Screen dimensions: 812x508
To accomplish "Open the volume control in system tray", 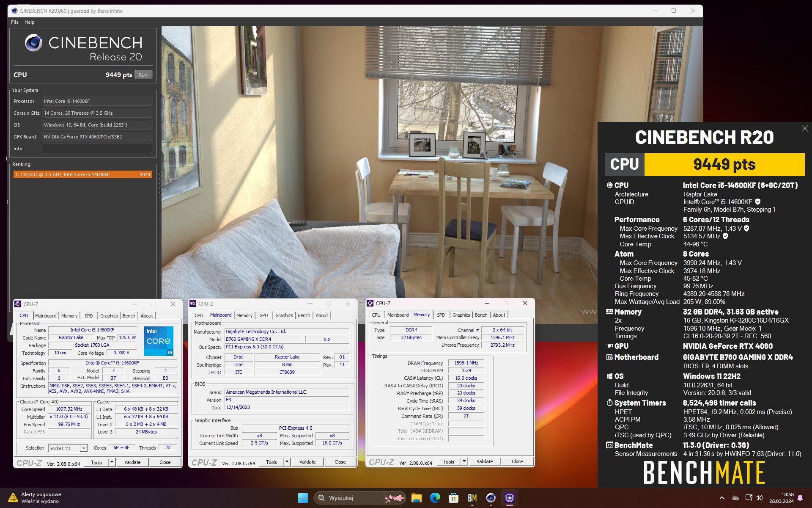I will (x=759, y=498).
